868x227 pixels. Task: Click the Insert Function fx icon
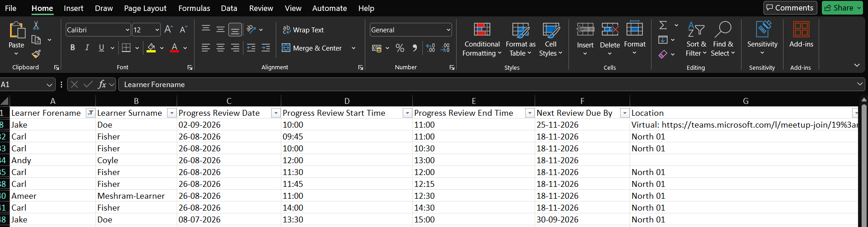pos(102,84)
